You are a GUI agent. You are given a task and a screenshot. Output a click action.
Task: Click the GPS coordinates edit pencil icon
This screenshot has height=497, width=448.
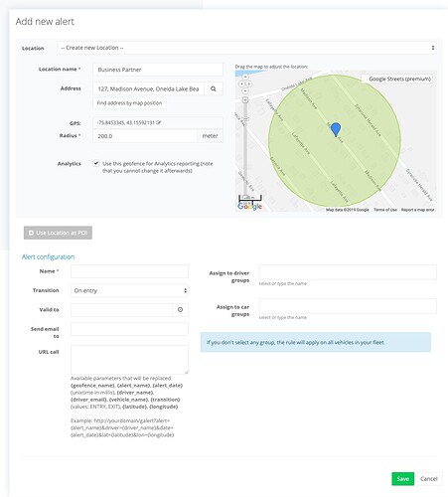pos(159,123)
